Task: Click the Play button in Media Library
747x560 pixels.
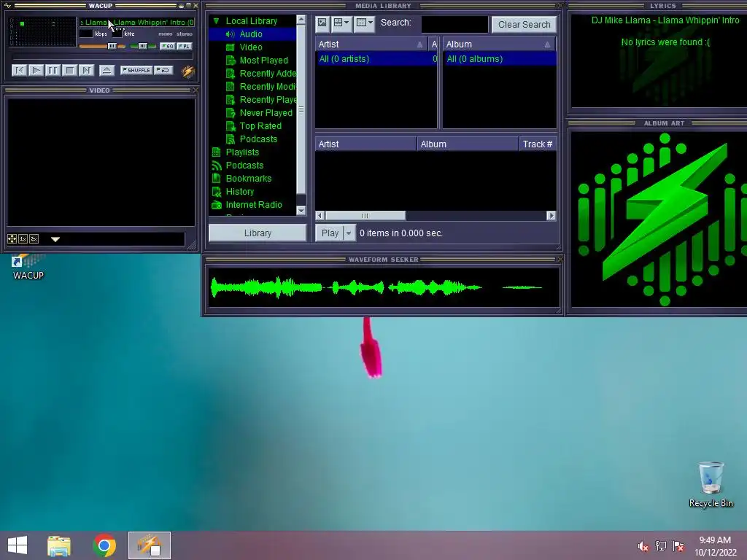Action: (330, 233)
